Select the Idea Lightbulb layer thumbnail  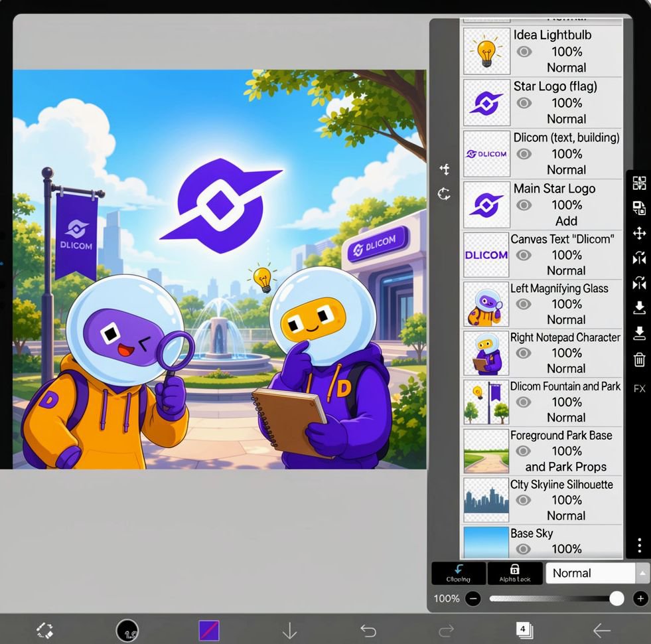pos(486,51)
